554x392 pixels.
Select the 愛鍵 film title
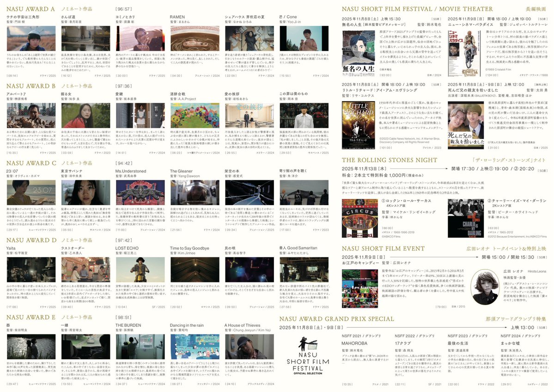point(119,94)
